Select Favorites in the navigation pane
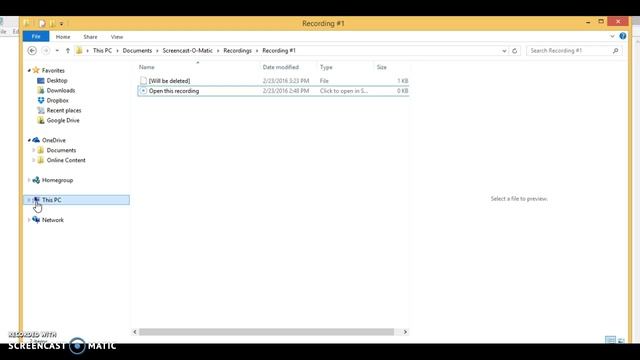The width and height of the screenshot is (640, 360). [x=53, y=71]
